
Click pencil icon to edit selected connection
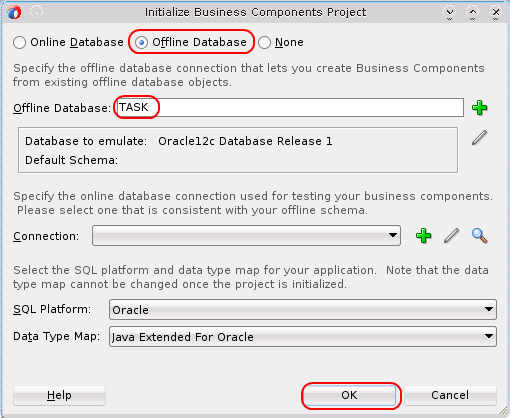452,236
